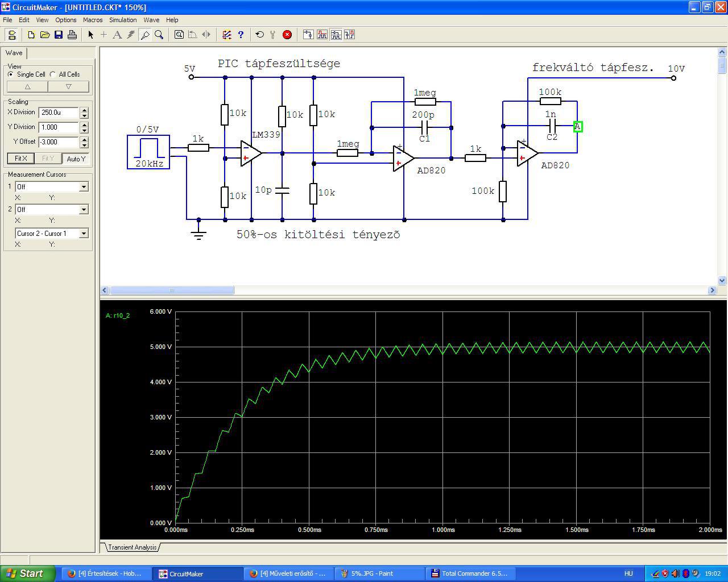This screenshot has height=582, width=728.
Task: Click the last toolbar layout icon
Action: pyautogui.click(x=349, y=35)
